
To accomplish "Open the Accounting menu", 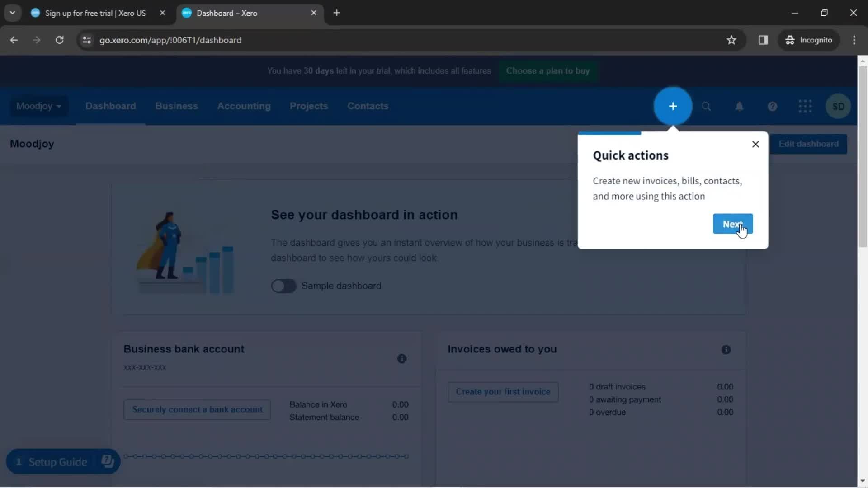I will click(244, 106).
